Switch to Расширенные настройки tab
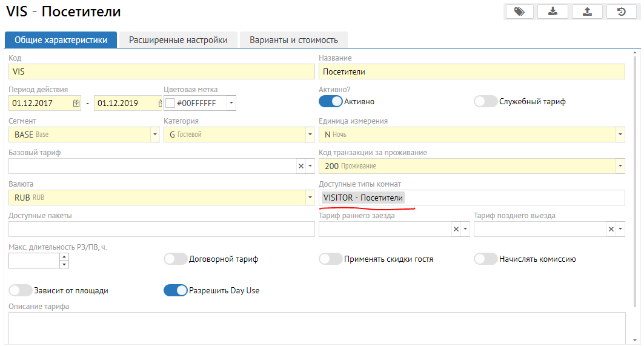644x346 pixels. (178, 40)
